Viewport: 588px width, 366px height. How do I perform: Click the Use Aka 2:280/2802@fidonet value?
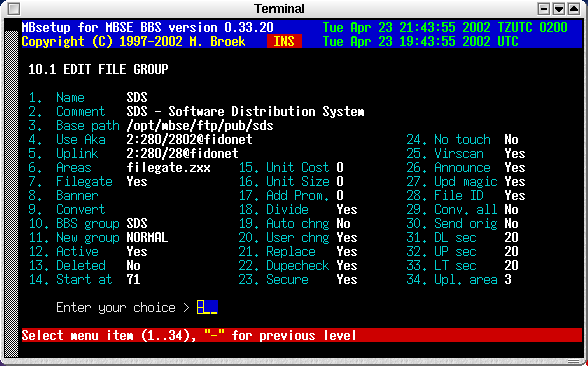coord(189,140)
